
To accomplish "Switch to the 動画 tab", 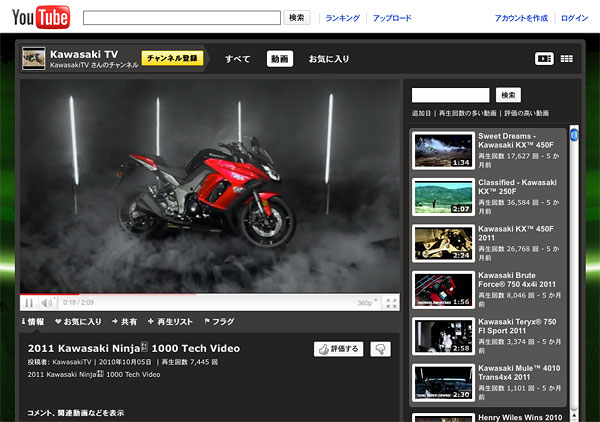I will pyautogui.click(x=280, y=59).
